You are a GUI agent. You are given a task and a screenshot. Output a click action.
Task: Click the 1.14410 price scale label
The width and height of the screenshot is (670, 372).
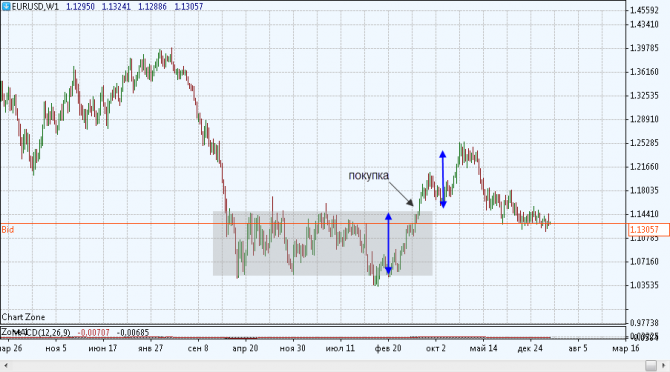(x=644, y=214)
